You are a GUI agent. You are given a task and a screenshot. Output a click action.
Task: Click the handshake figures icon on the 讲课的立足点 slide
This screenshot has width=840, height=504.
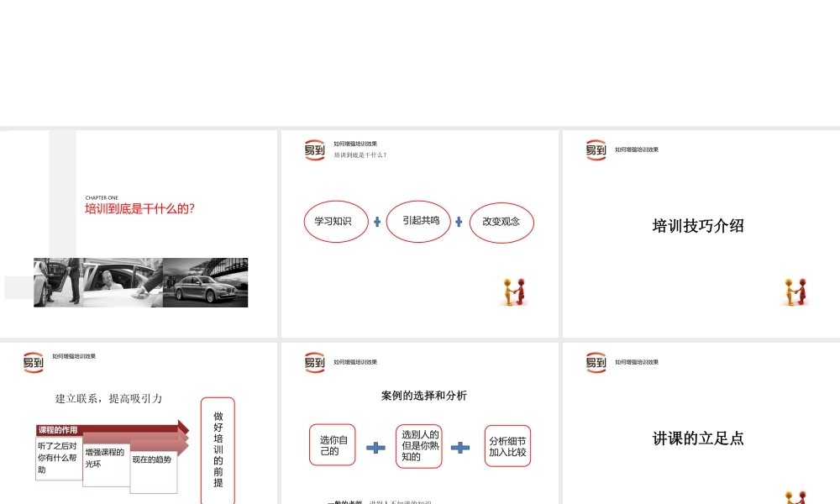795,497
